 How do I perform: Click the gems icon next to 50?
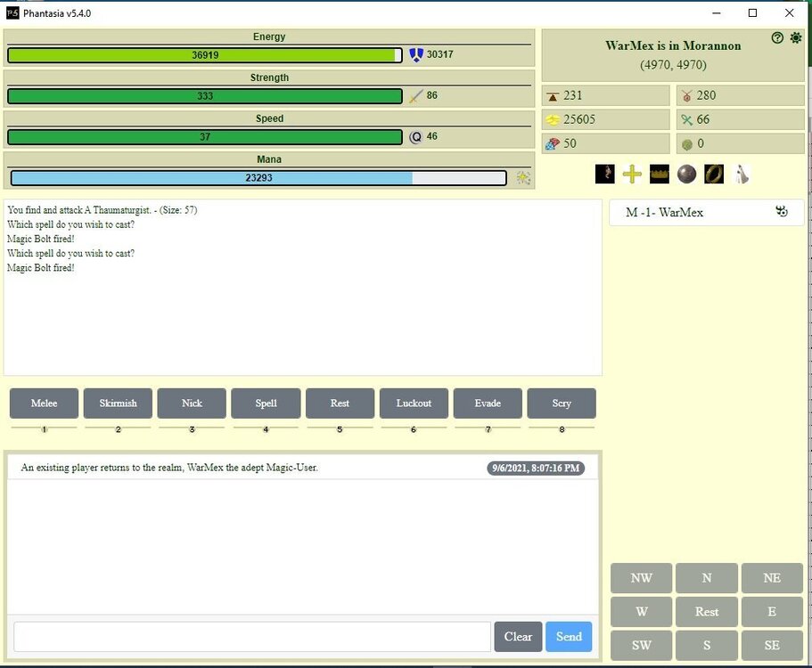[553, 144]
